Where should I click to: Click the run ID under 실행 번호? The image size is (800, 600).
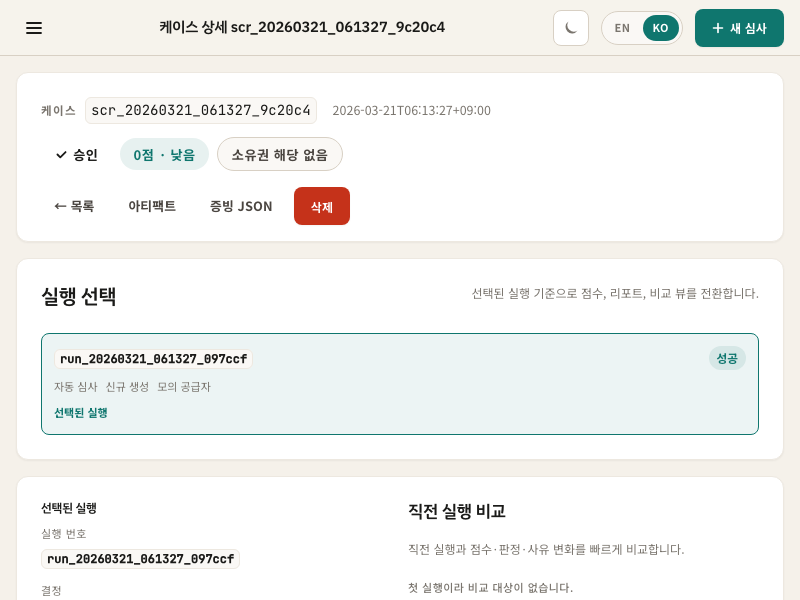140,559
